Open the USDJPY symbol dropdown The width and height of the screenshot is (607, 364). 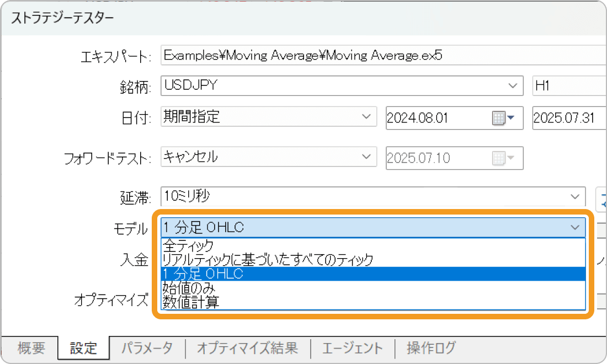point(513,85)
